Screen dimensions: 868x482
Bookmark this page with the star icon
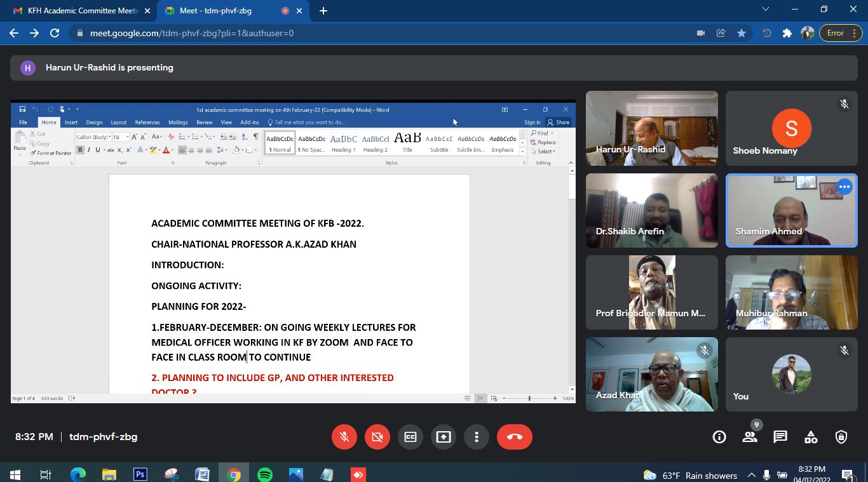(x=741, y=33)
